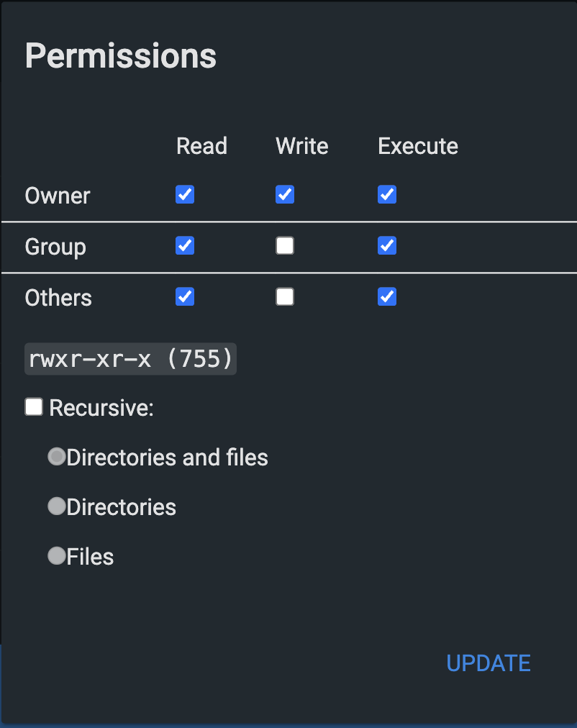Uncheck Others Read permission

185,296
